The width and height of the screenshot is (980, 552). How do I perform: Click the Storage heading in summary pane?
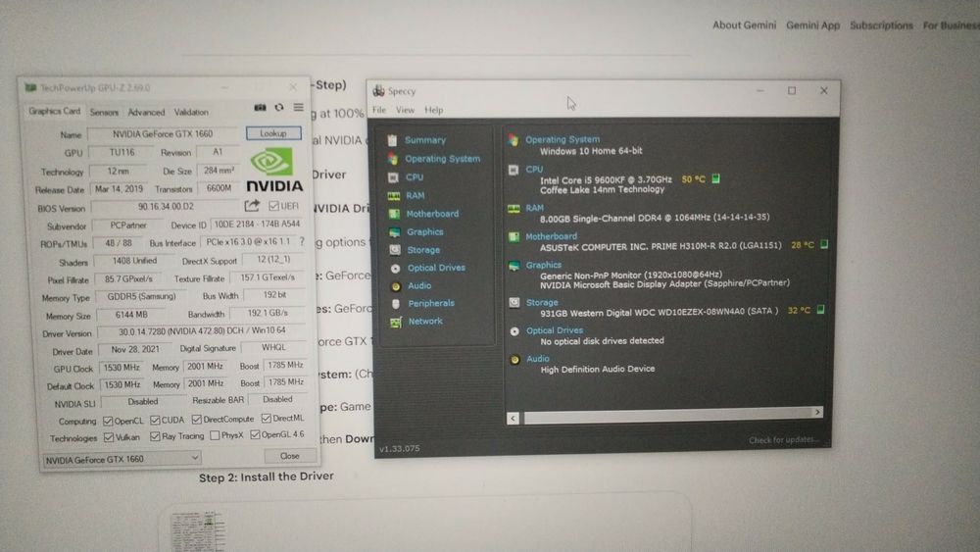(x=542, y=303)
